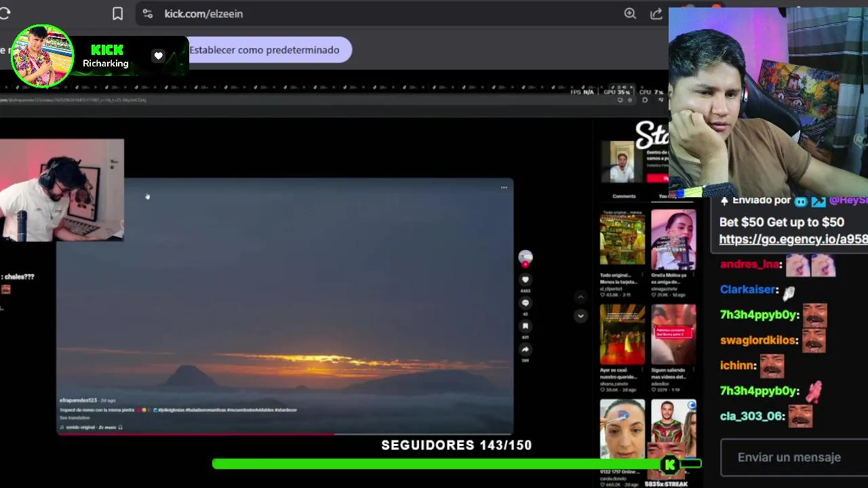Screen dimensions: 868x488
Task: Open 'Siguen saliendo mas videos del' thumbnail
Action: click(x=673, y=335)
